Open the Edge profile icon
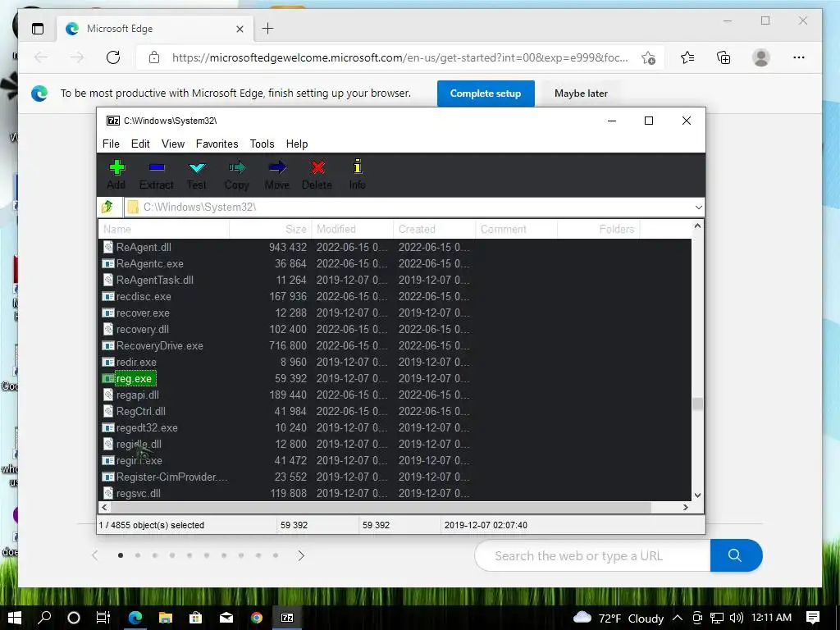Viewport: 840px width, 630px height. coord(760,57)
